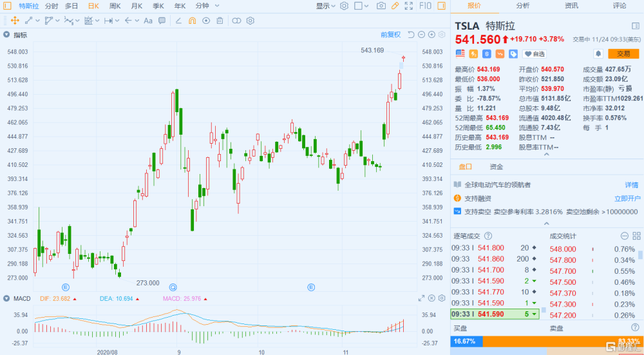644x355 pixels.
Task: Enter fullscreen chart mode
Action: (x=409, y=6)
